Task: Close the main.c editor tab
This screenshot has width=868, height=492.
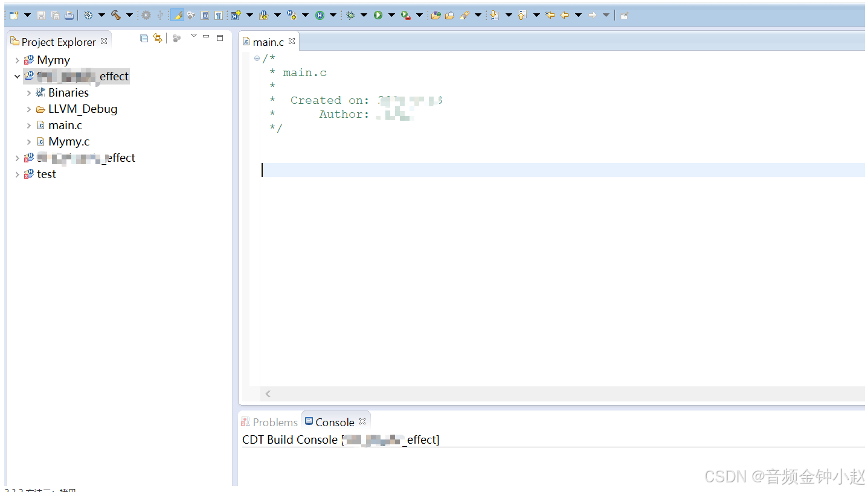Action: point(292,41)
